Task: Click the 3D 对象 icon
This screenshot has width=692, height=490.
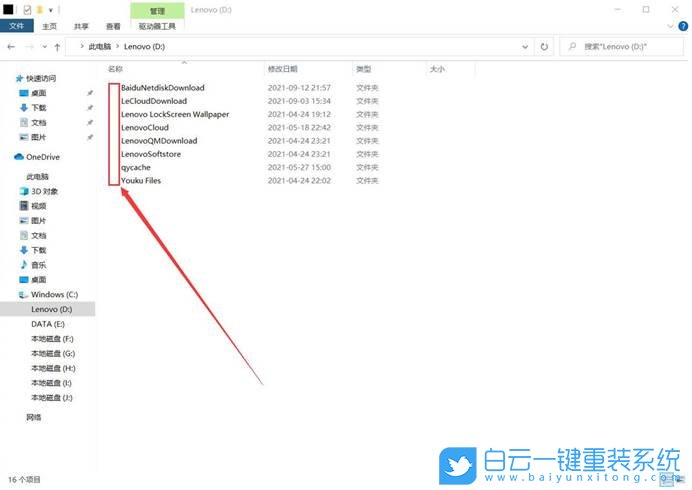Action: point(24,191)
